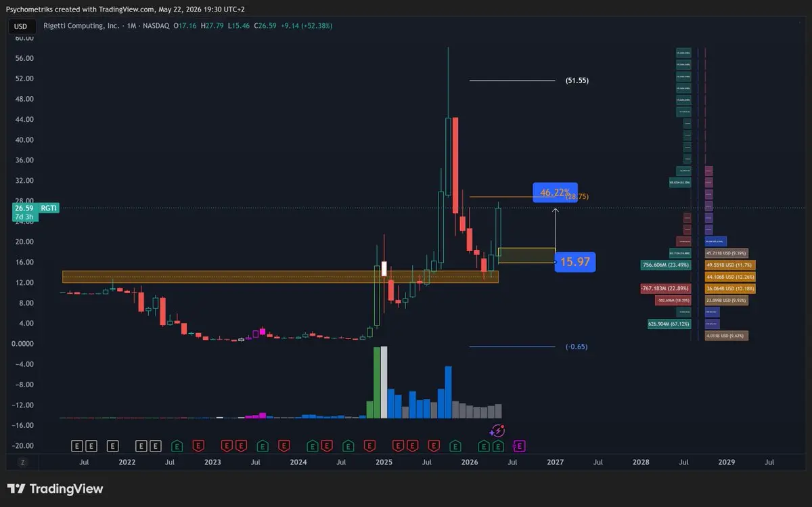The height and width of the screenshot is (507, 812).
Task: Click the green earnings marker just before the purple one
Action: 499,445
